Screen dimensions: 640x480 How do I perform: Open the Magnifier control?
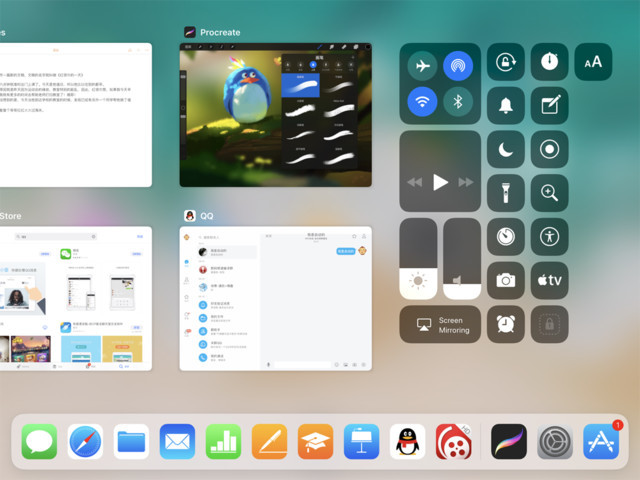point(549,193)
